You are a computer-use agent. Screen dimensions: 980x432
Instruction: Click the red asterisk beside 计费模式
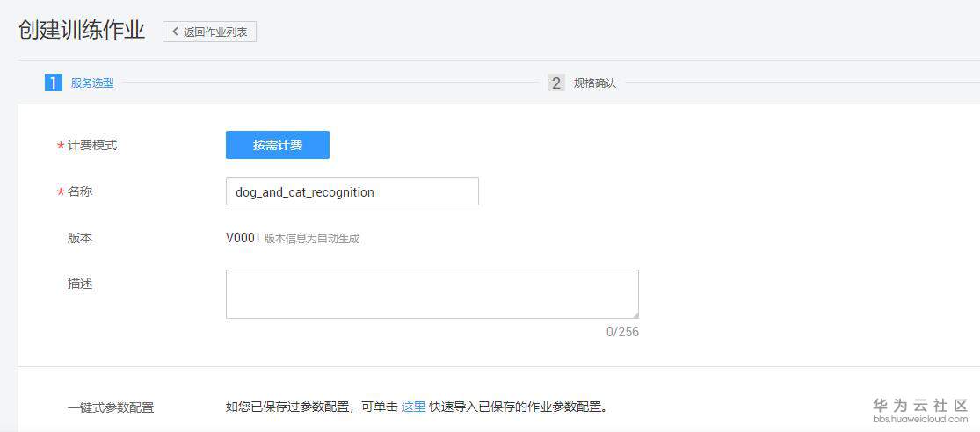click(61, 146)
